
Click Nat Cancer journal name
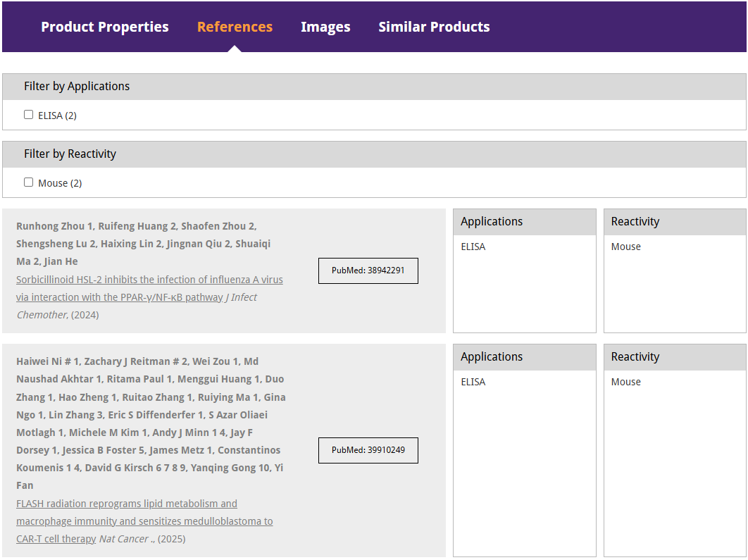(x=124, y=539)
